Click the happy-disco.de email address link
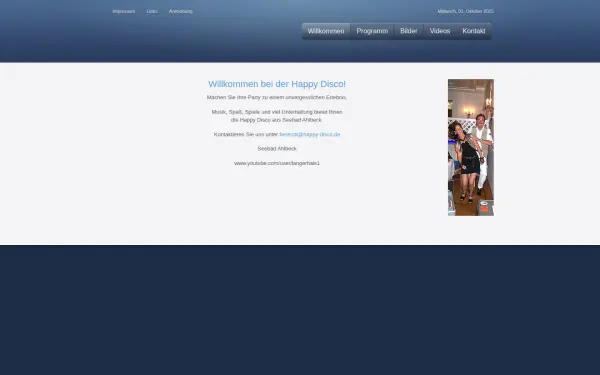 point(310,134)
